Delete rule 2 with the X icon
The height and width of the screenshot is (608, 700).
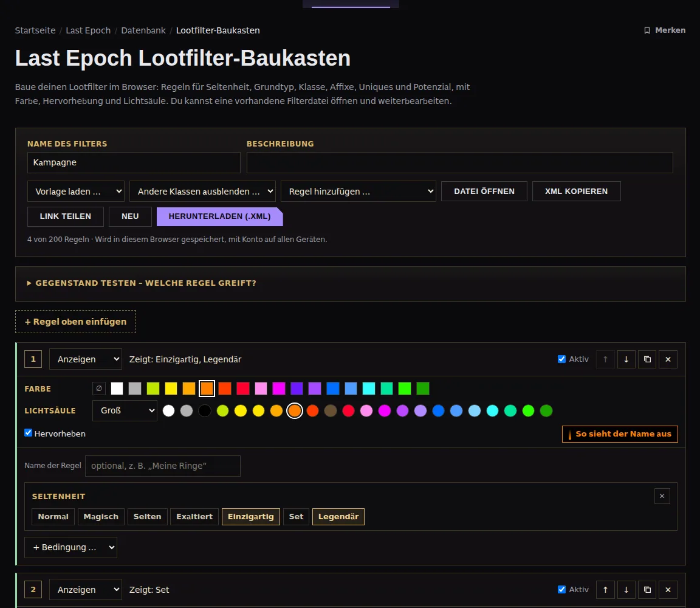(x=668, y=590)
